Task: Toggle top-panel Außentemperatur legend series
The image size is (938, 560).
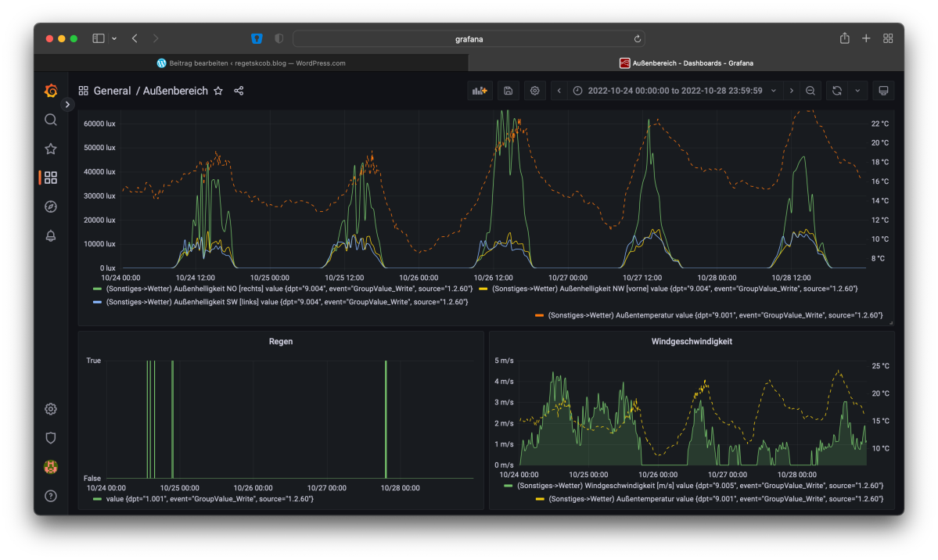Action: (x=716, y=314)
